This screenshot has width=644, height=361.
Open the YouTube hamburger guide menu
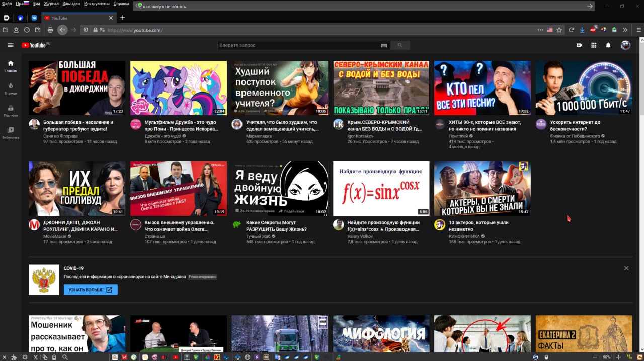coord(11,45)
